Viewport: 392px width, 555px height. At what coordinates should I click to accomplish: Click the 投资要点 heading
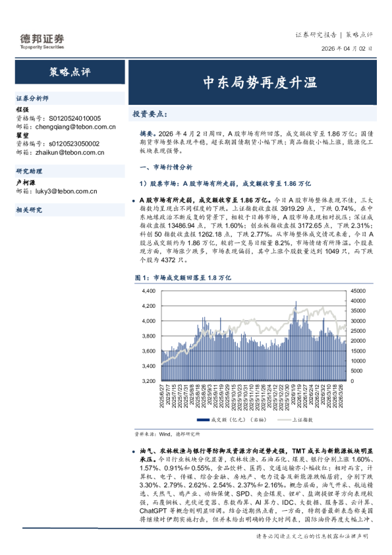click(150, 114)
